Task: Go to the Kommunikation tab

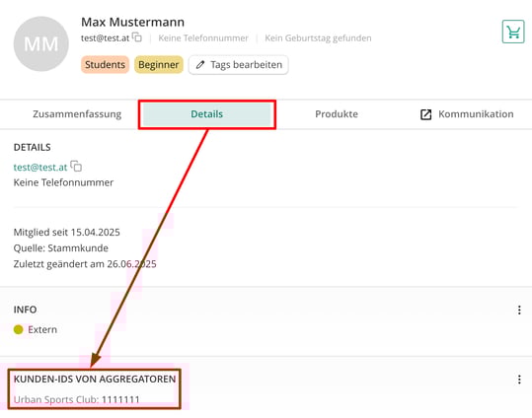Action: 467,114
